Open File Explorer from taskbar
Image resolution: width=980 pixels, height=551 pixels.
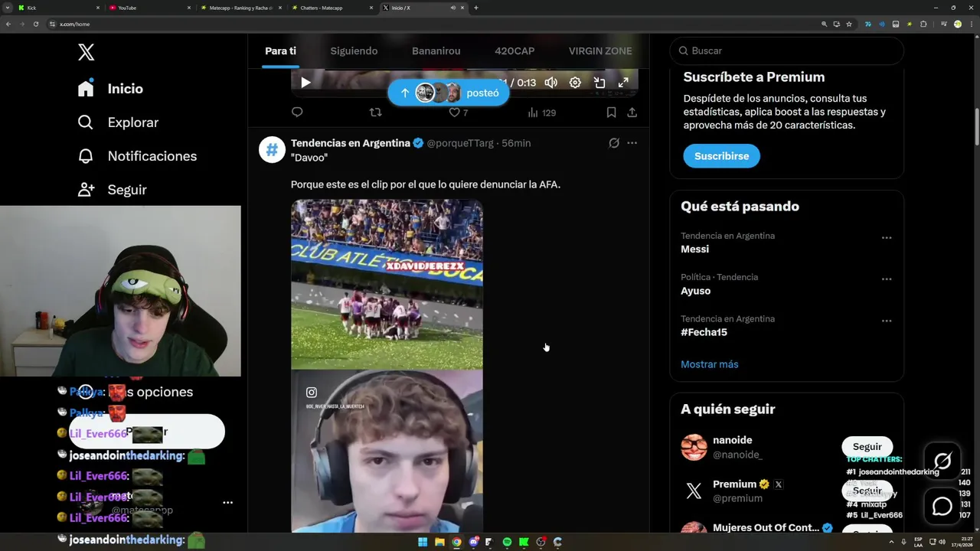coord(439,542)
